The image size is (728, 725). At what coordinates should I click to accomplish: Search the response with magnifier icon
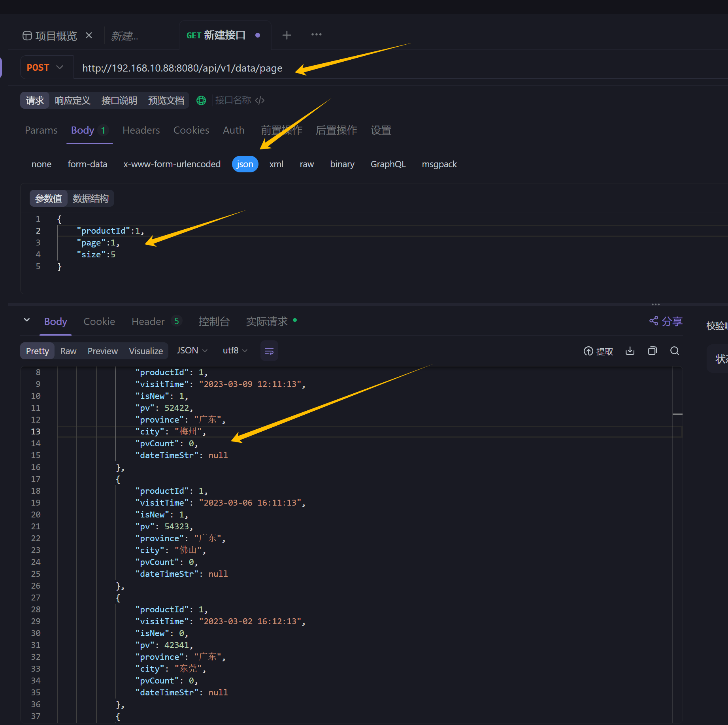(x=675, y=351)
